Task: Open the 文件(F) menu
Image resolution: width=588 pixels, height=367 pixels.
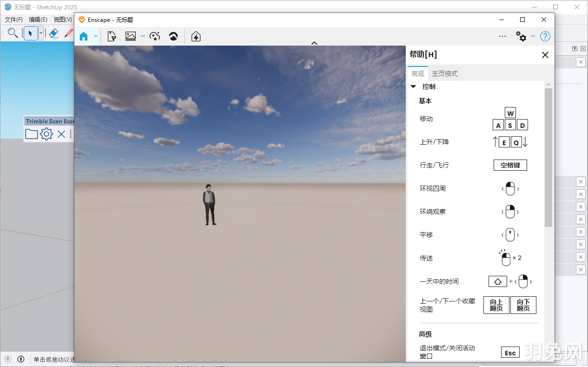Action: click(x=13, y=20)
